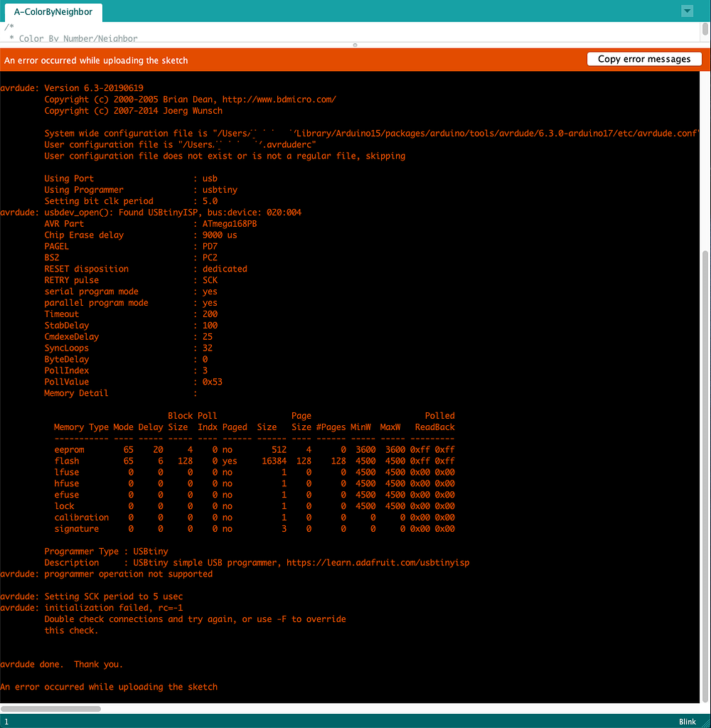Click the "programmer operation not supported" line
Viewport: 711px width, 728px height.
128,574
